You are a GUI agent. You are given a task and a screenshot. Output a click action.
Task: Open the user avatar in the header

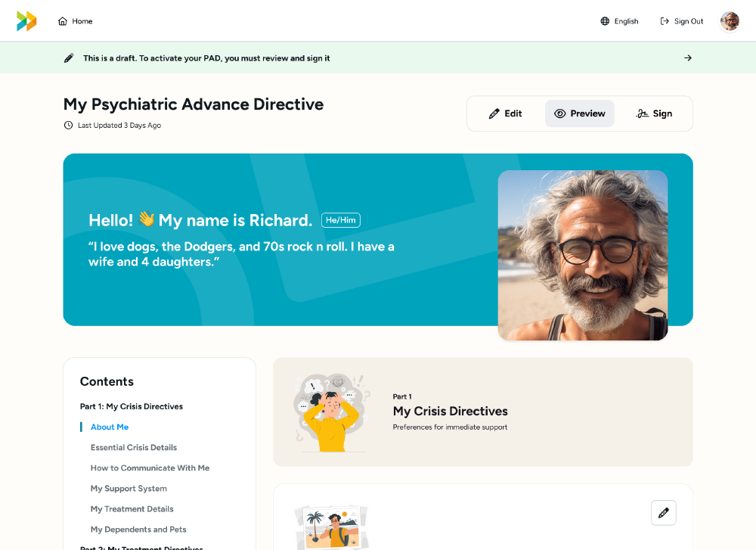[x=730, y=21]
